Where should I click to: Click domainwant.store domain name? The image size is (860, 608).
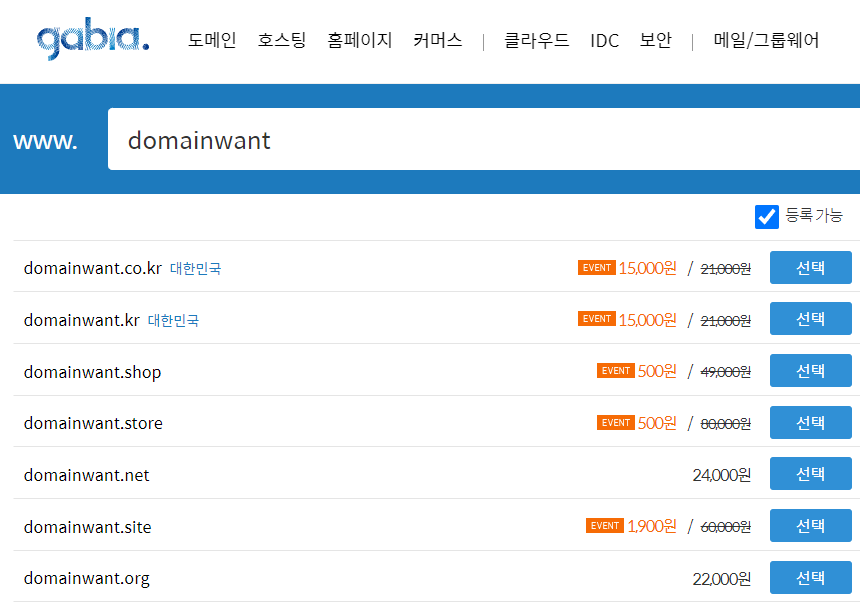click(x=93, y=423)
